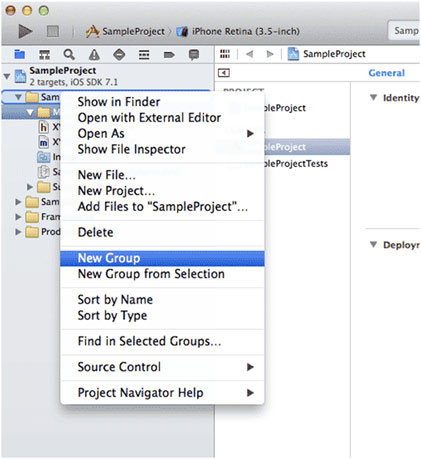Open the Test navigator diamond icon
The image size is (421, 459).
point(119,54)
